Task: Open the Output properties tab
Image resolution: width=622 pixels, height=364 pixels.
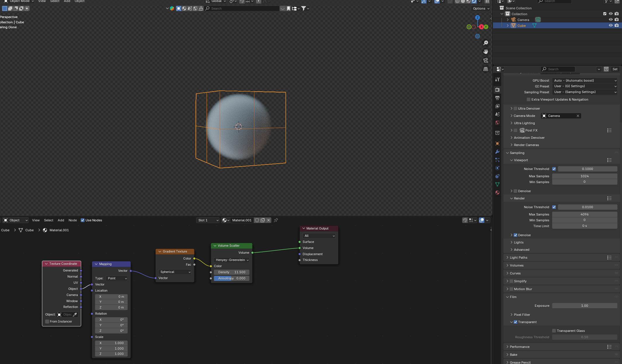Action: [x=497, y=98]
